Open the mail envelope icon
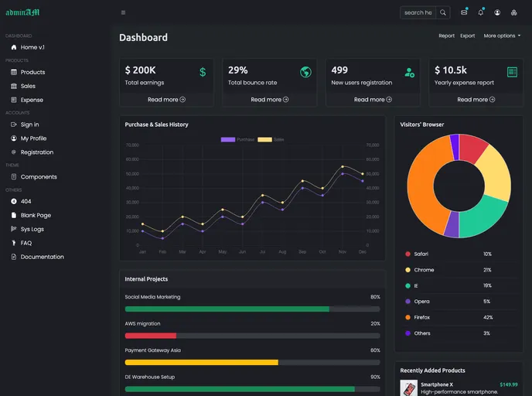Image resolution: width=532 pixels, height=396 pixels. coord(464,12)
